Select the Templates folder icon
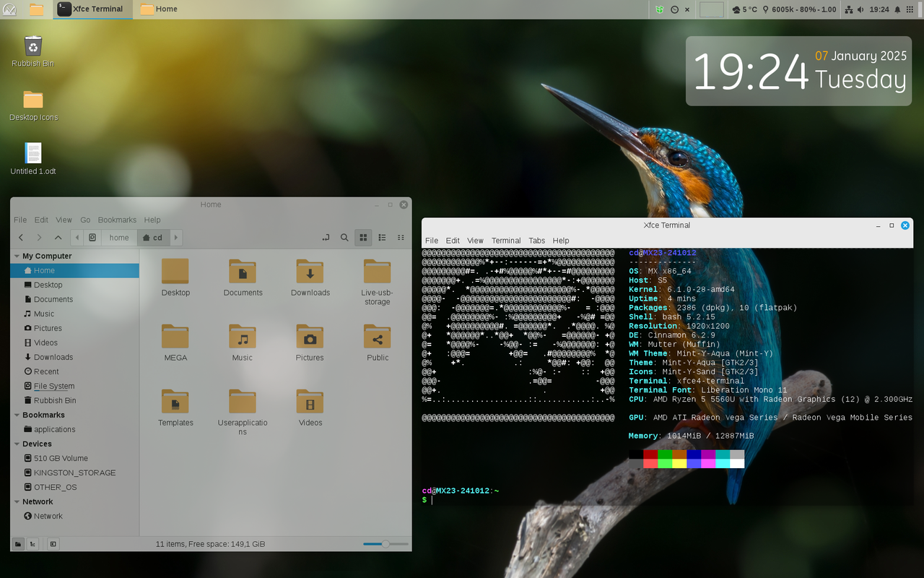Image resolution: width=924 pixels, height=578 pixels. click(175, 407)
